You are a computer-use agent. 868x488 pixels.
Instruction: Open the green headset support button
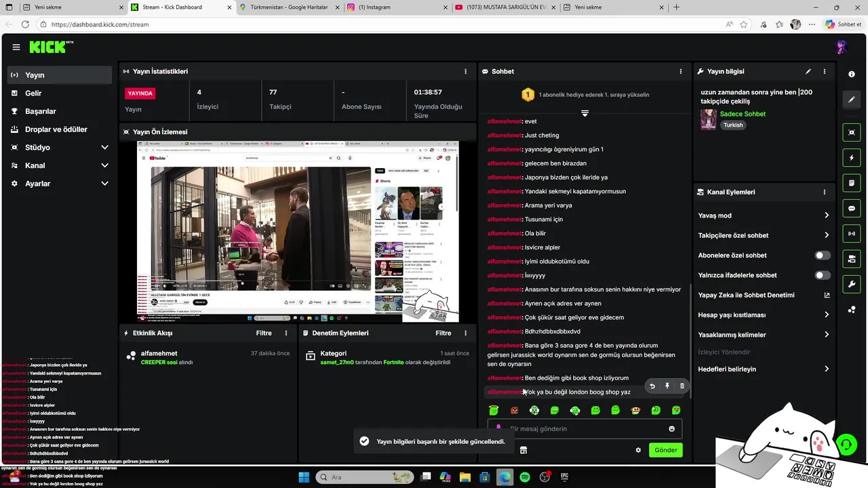[847, 445]
